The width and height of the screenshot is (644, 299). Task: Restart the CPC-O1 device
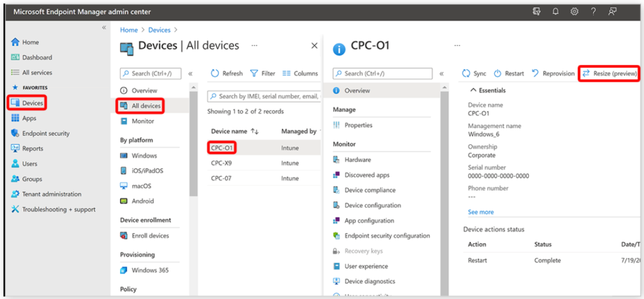click(508, 74)
